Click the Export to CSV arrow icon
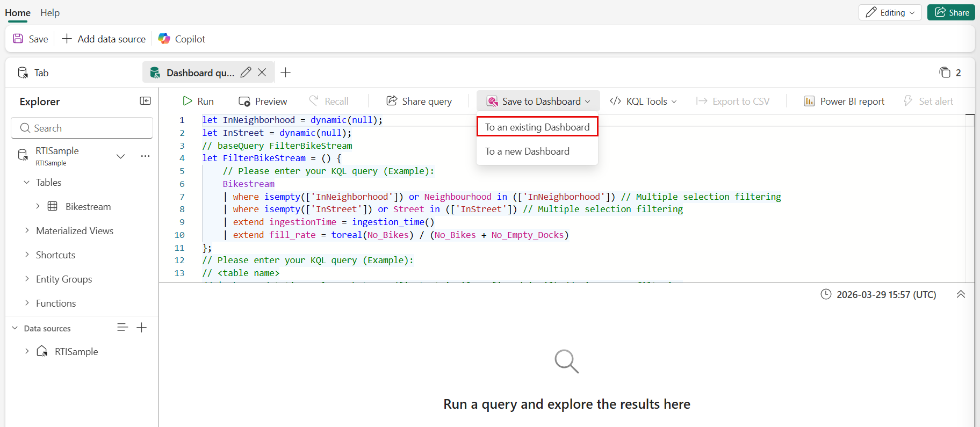 click(x=702, y=101)
